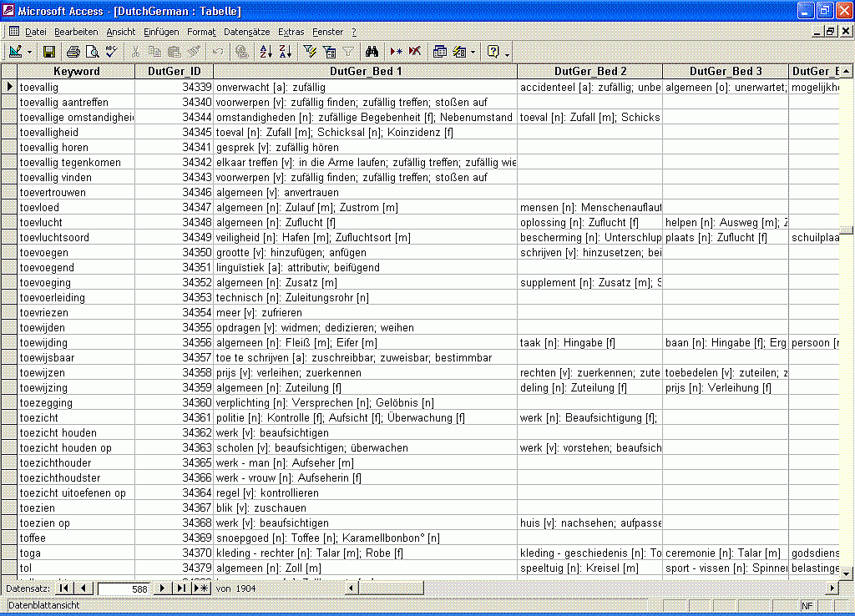The width and height of the screenshot is (855, 616).
Task: Switch to design view using the View icon
Action: [16, 52]
